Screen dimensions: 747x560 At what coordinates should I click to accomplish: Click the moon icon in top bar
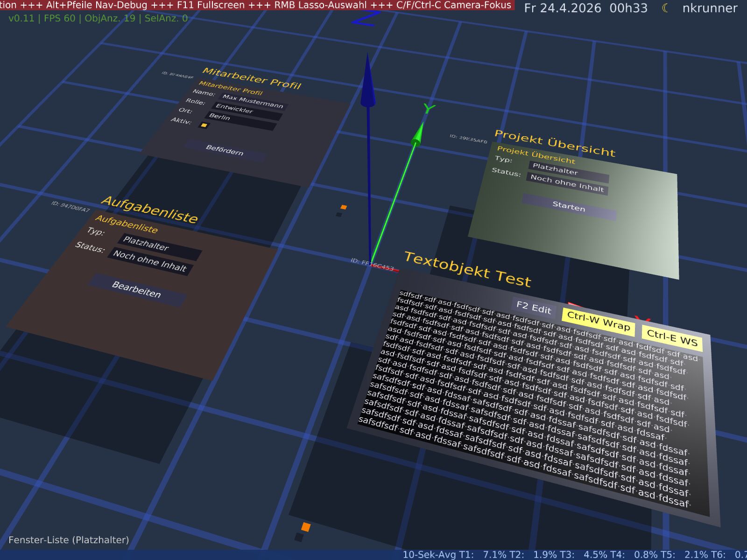pyautogui.click(x=665, y=8)
